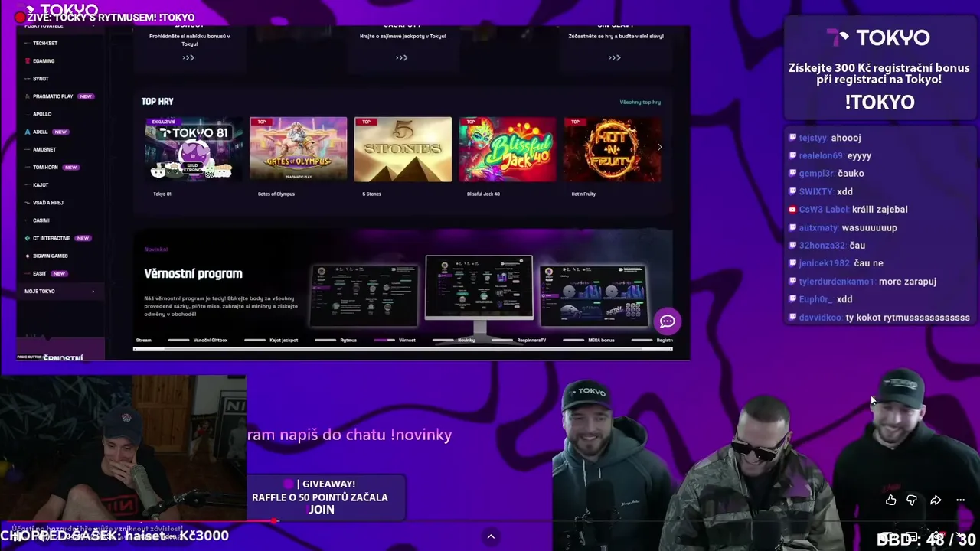
Task: Switch banner to the Rytmus slide
Action: [x=348, y=340]
